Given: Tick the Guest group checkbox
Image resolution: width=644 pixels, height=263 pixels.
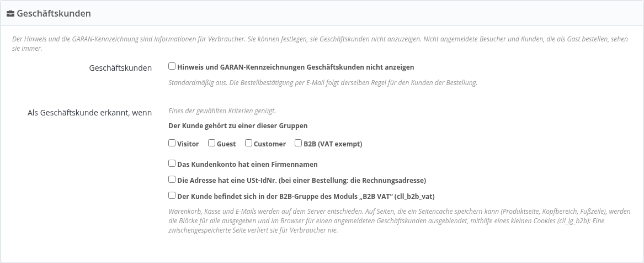Looking at the screenshot, I should click(x=211, y=143).
